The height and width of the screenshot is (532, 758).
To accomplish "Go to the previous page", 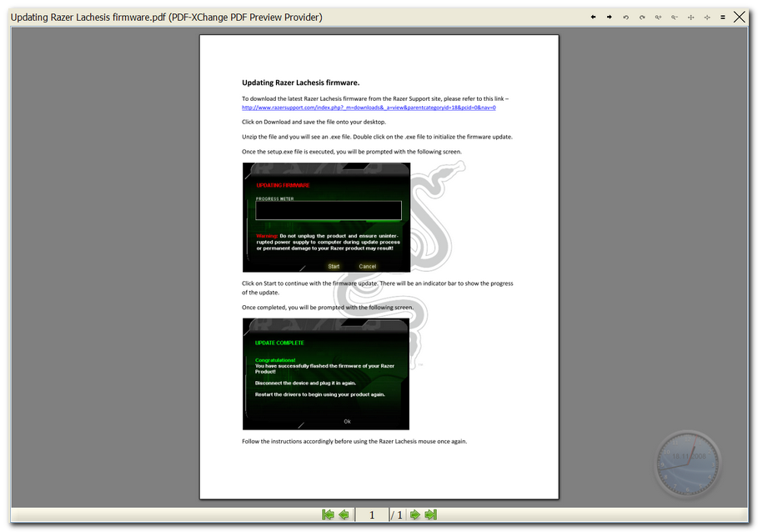I will pos(344,514).
